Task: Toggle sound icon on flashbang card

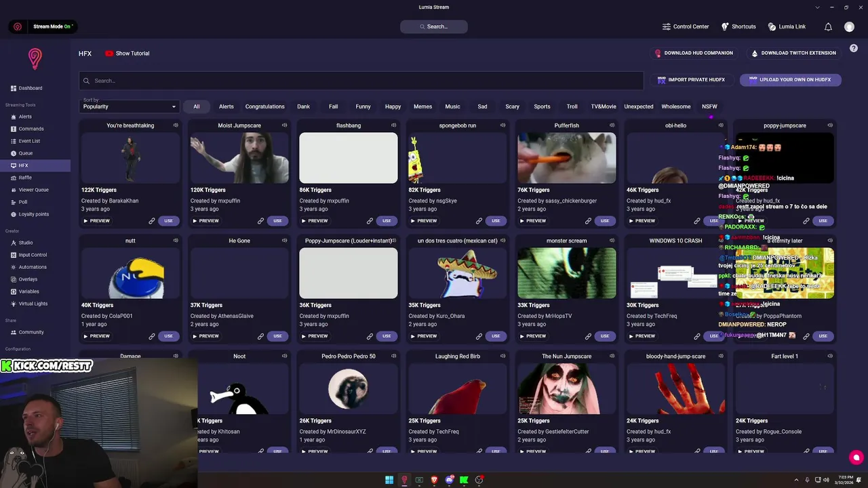Action: point(394,125)
